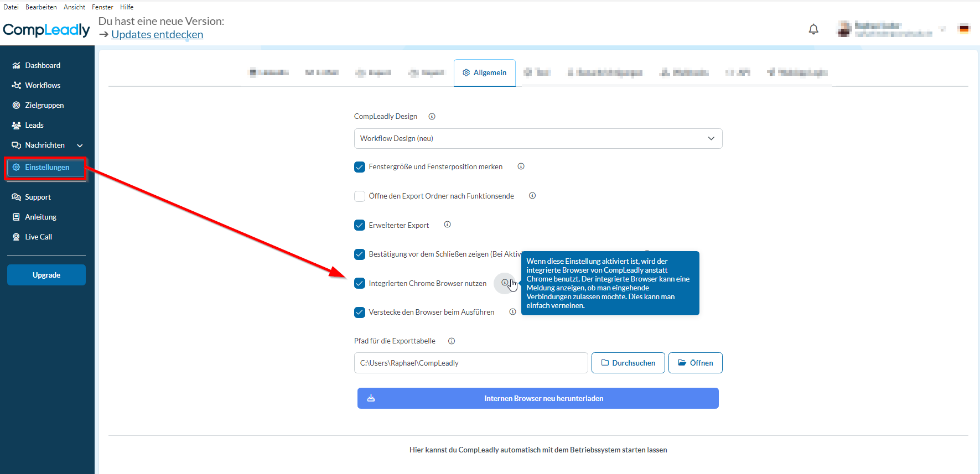980x474 pixels.
Task: Click the export path input field
Action: coord(470,363)
